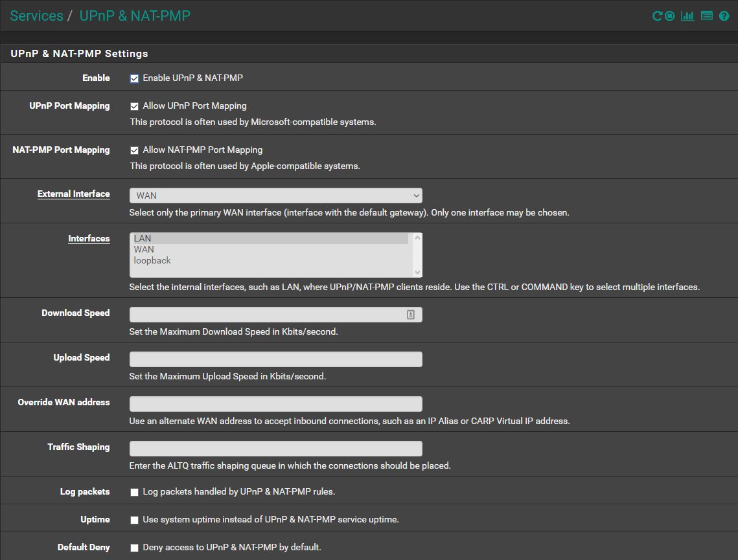Image resolution: width=738 pixels, height=560 pixels.
Task: Select WAN in the Interfaces list
Action: [144, 249]
